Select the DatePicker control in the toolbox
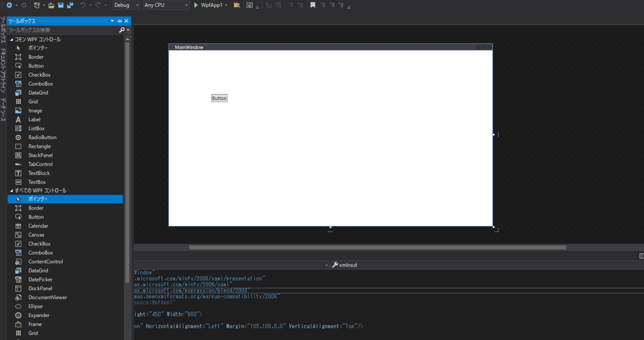Viewport: 644px width, 340px height. 65,279
